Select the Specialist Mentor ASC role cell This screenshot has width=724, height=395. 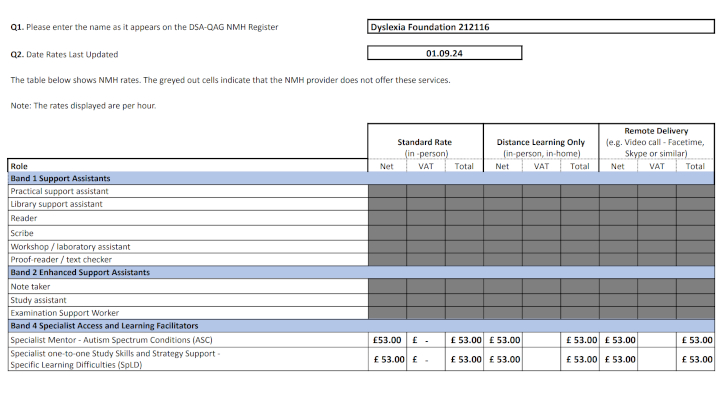pyautogui.click(x=188, y=340)
